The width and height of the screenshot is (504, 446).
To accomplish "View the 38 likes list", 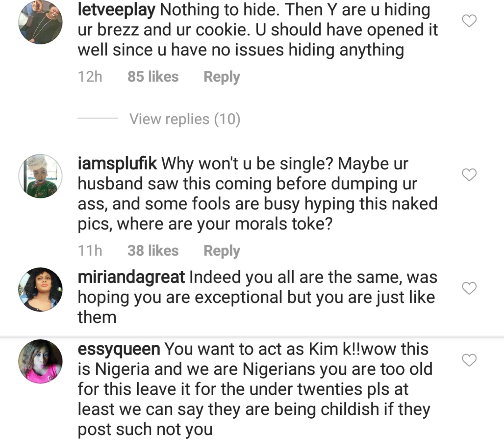I will click(x=153, y=251).
